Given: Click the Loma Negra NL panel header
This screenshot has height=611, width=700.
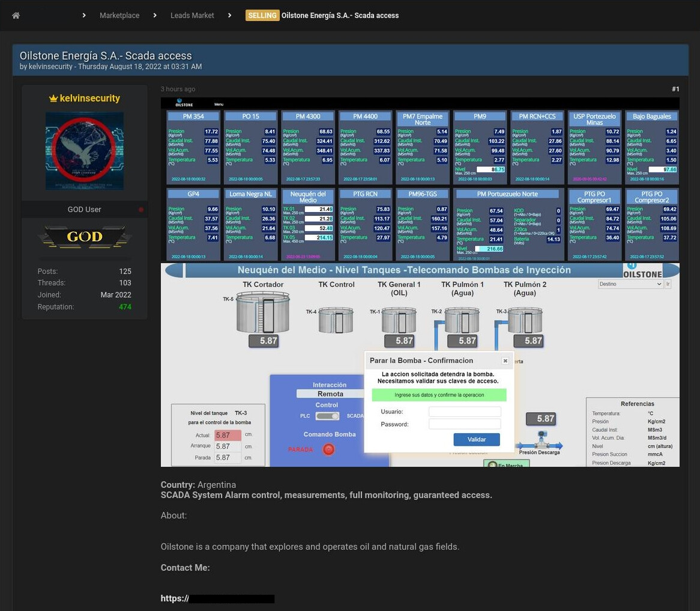Looking at the screenshot, I should [250, 194].
